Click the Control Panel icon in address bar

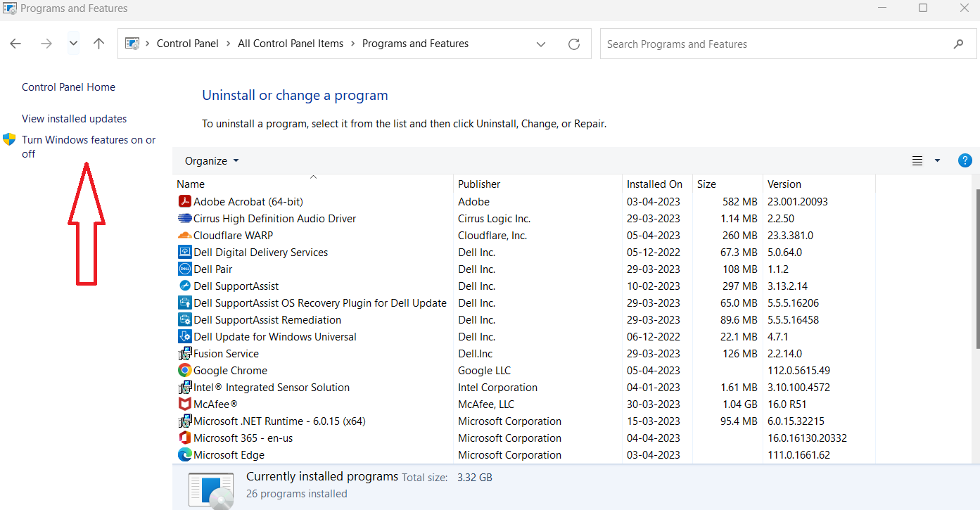click(x=132, y=44)
